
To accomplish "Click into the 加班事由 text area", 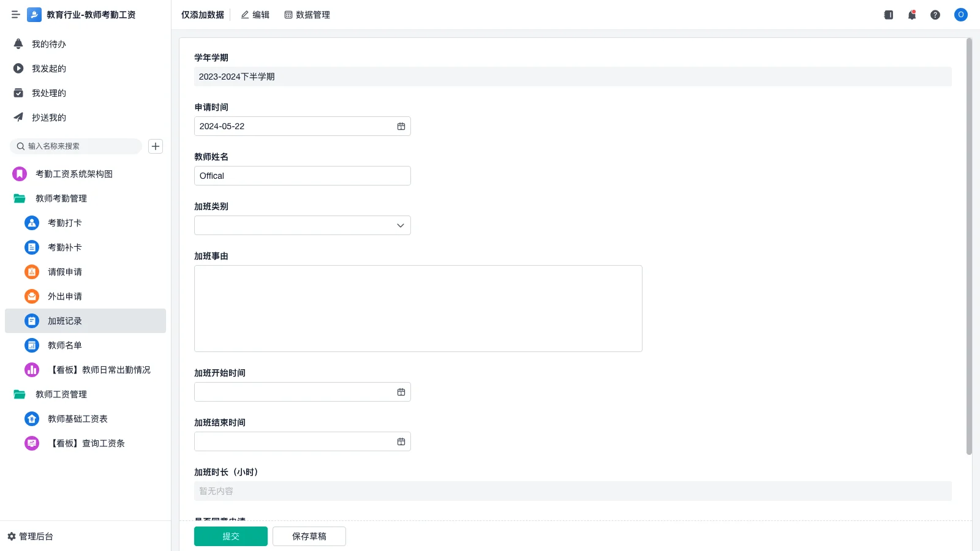I will tap(418, 309).
